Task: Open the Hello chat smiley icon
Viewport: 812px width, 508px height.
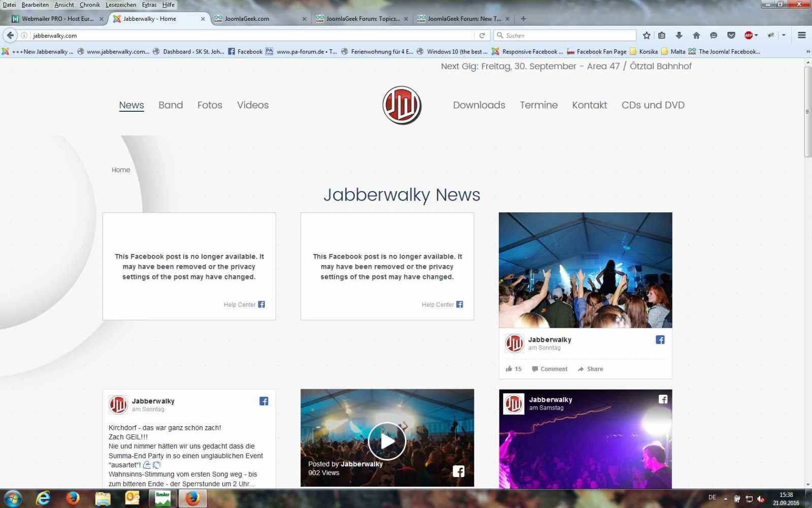Action: (x=714, y=36)
